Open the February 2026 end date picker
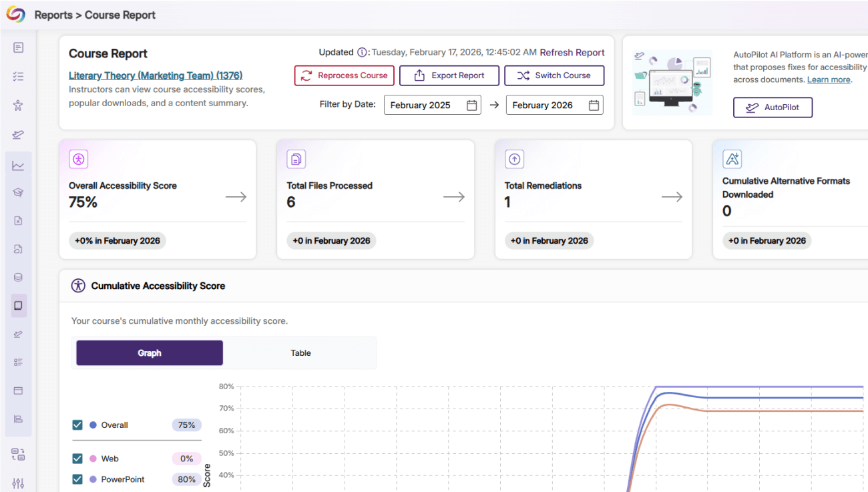Screen dimensions: 868x492 pos(554,105)
